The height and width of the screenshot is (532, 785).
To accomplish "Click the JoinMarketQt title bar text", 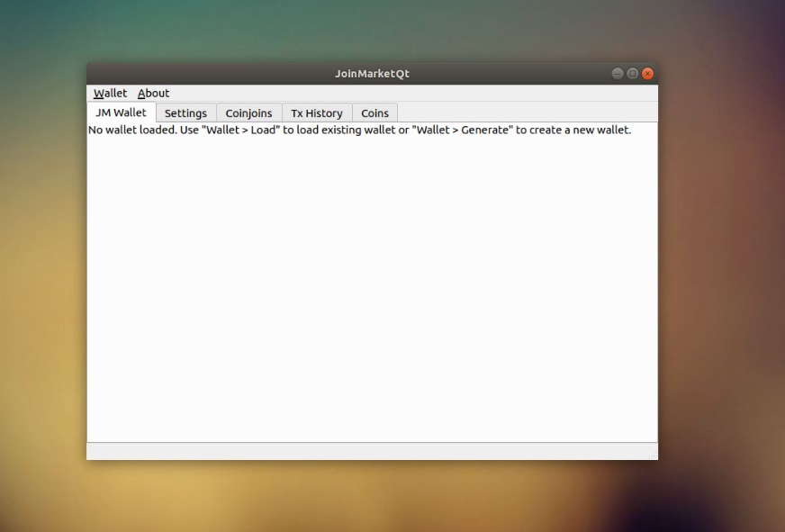I will coord(372,74).
